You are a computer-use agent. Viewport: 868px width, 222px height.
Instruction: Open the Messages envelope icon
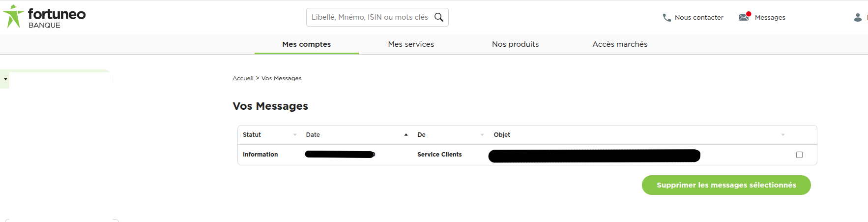pyautogui.click(x=744, y=17)
